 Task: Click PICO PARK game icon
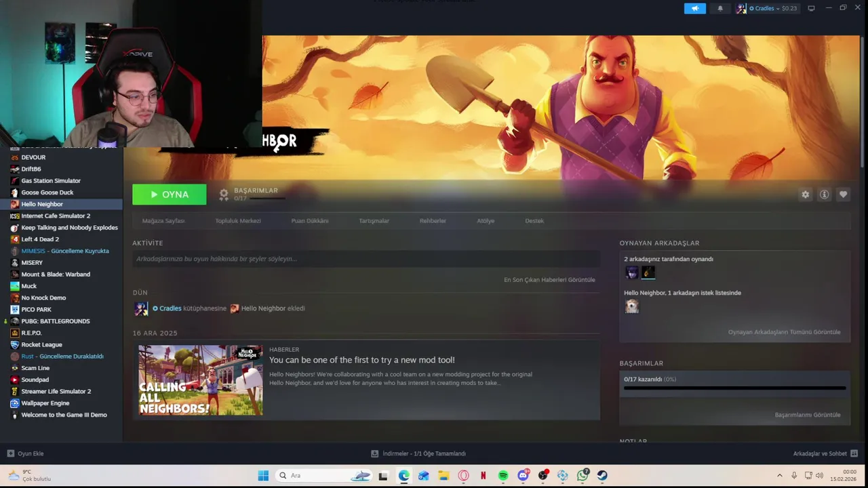(15, 310)
